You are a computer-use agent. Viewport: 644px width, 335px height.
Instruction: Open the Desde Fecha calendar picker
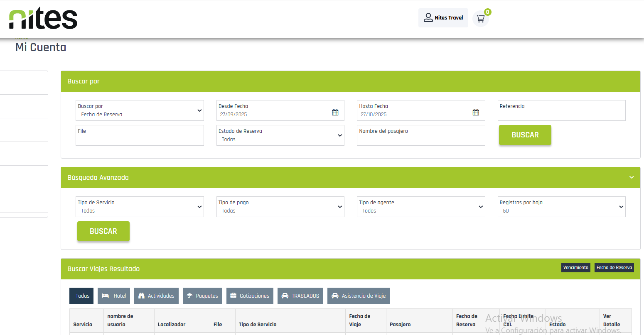tap(335, 112)
